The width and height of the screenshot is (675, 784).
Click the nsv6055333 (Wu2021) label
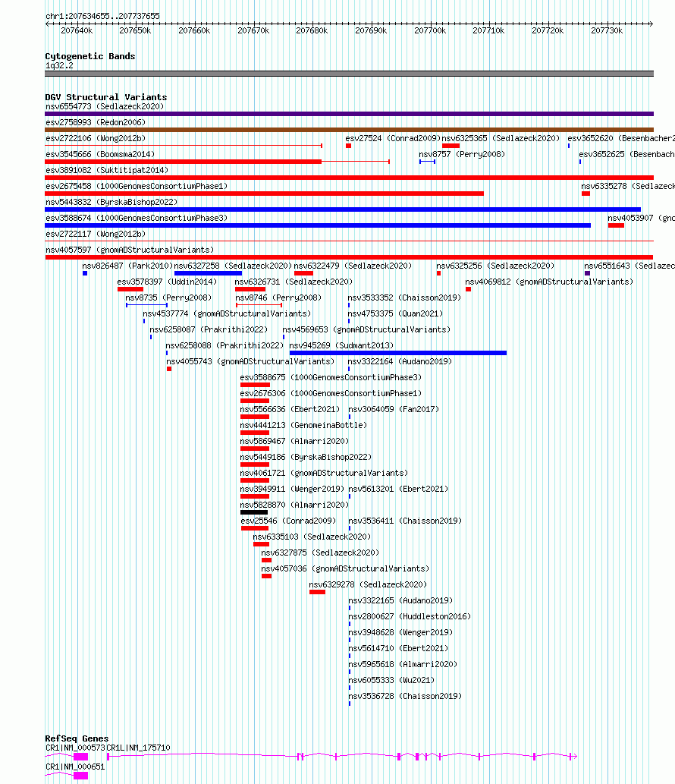[x=391, y=681]
